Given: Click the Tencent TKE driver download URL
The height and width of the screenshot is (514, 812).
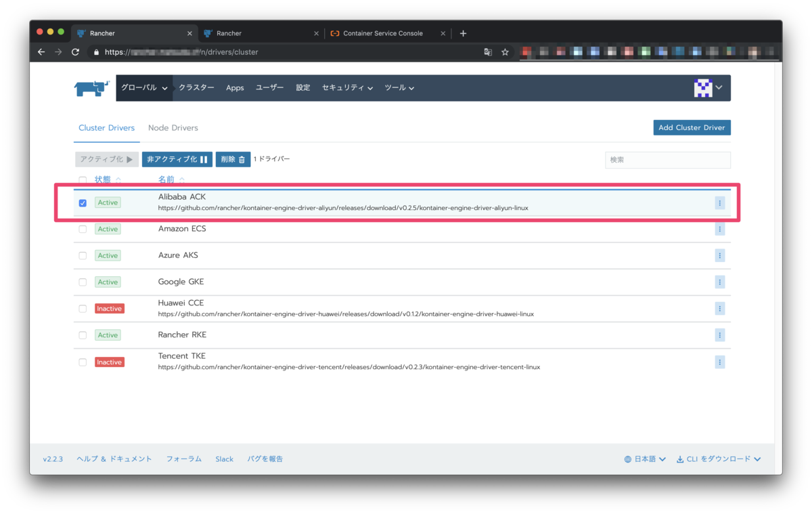Looking at the screenshot, I should [349, 367].
